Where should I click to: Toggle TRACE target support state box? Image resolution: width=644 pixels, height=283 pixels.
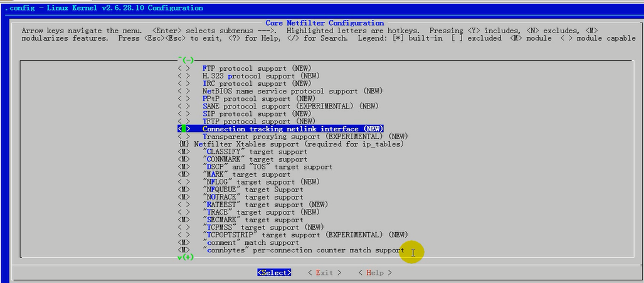coord(184,212)
